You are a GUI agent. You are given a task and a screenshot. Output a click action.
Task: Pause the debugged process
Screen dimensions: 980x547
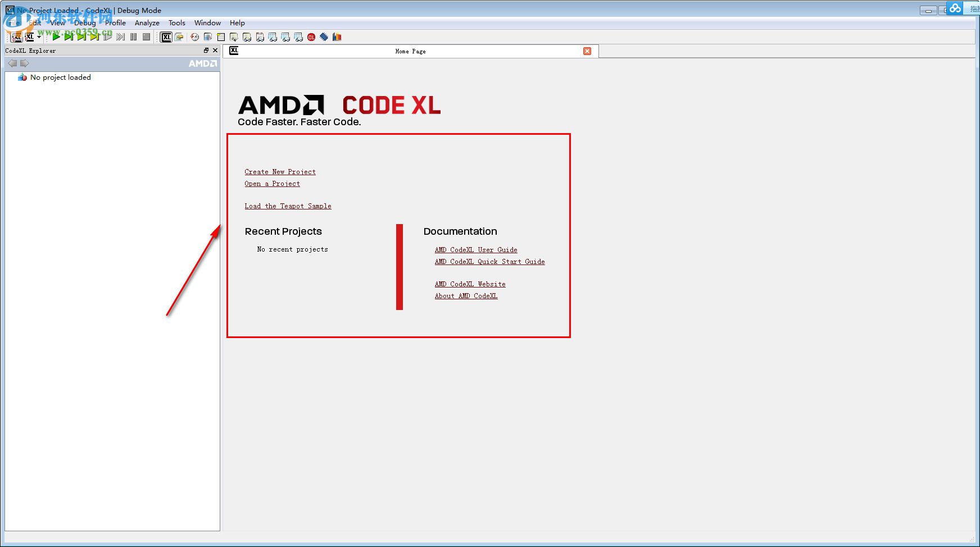(133, 37)
